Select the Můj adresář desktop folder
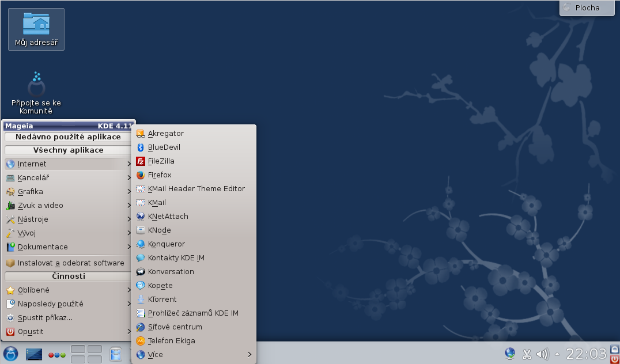Screen dimensions: 620x364 [36, 29]
